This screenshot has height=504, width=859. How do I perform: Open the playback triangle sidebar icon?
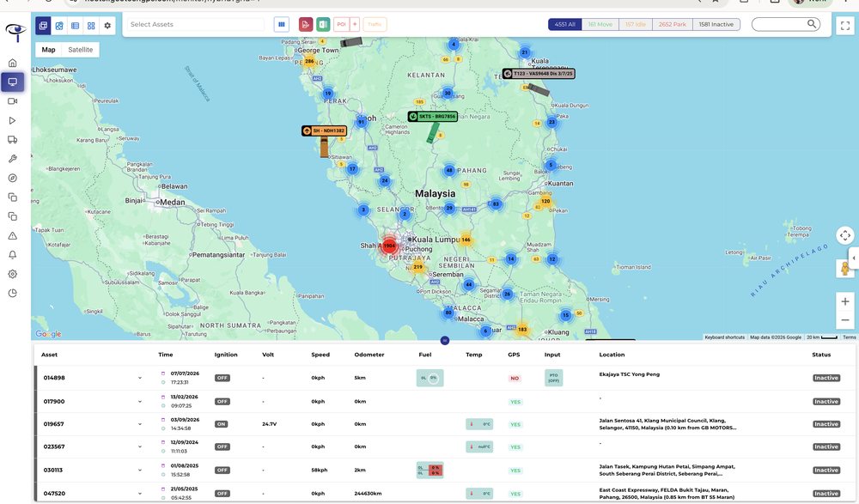tap(13, 120)
